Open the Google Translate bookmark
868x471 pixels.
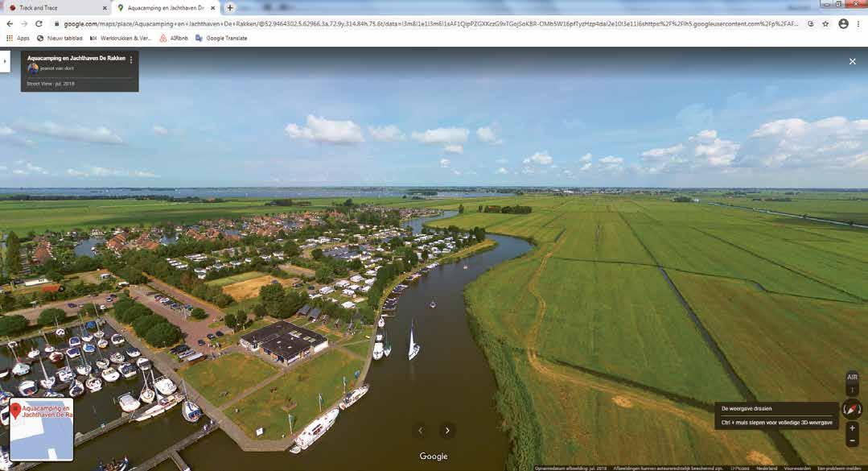pos(221,38)
